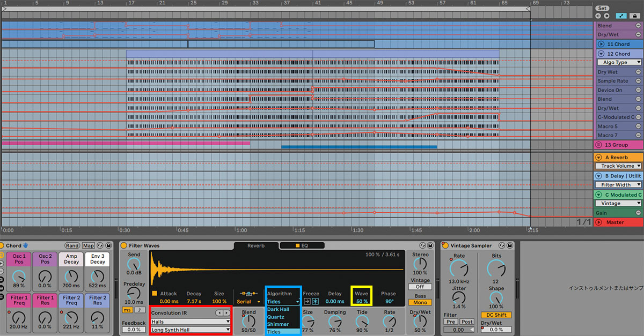The width and height of the screenshot is (644, 336).
Task: Click the Rand button on Chord rack
Action: click(72, 245)
